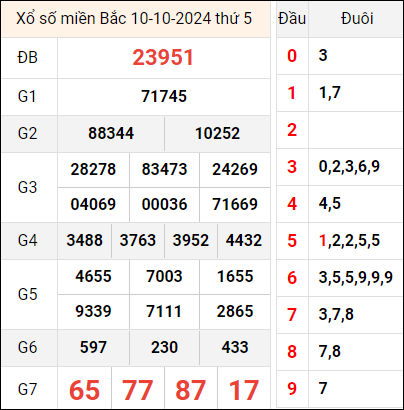Select the red G7 number 65
This screenshot has height=410, width=404.
[x=84, y=390]
